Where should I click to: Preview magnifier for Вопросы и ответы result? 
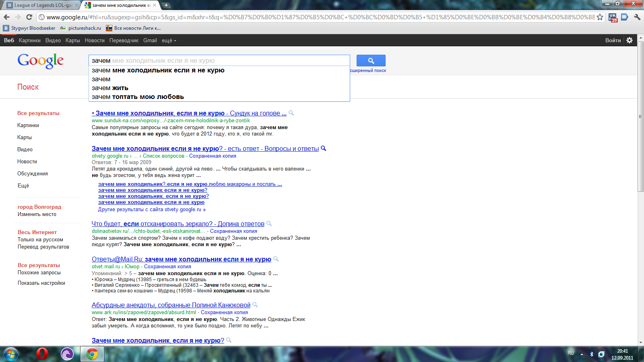click(x=323, y=148)
